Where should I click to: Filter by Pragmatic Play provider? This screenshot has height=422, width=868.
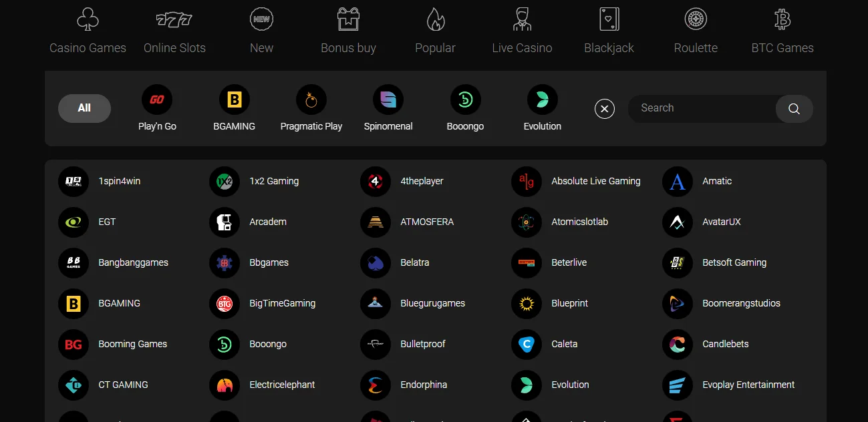[311, 108]
